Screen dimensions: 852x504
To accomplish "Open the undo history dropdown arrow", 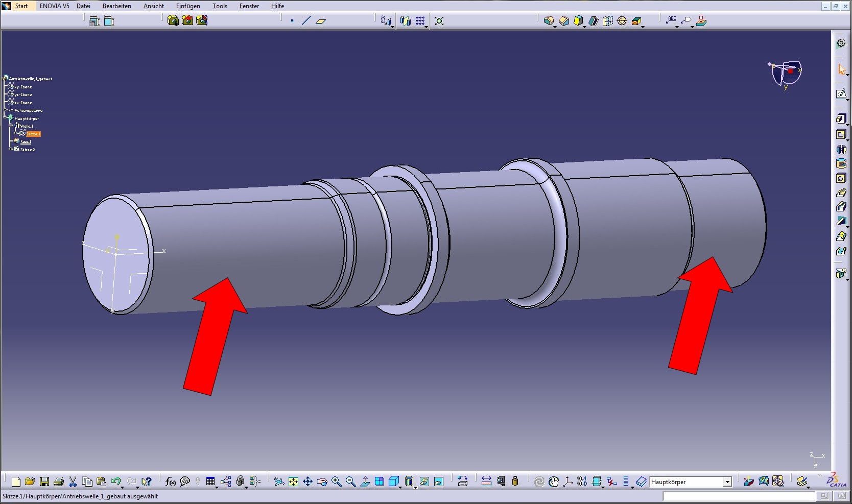I will tap(123, 487).
